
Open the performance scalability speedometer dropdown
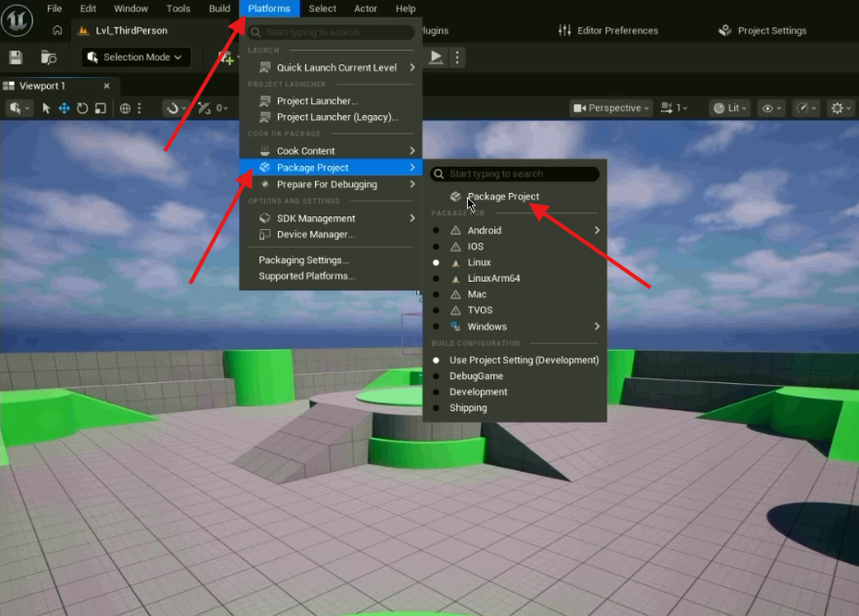[805, 108]
